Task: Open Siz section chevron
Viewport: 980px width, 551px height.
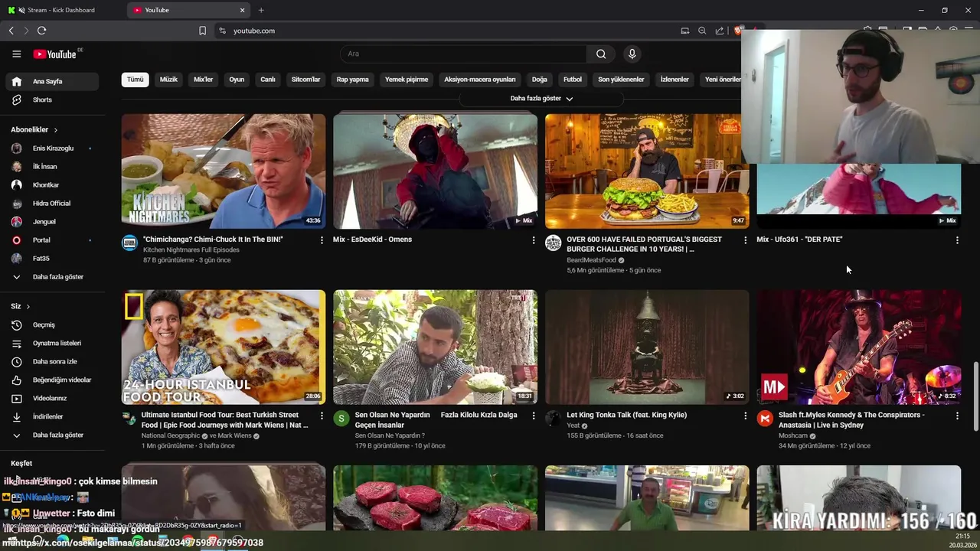Action: (x=28, y=306)
